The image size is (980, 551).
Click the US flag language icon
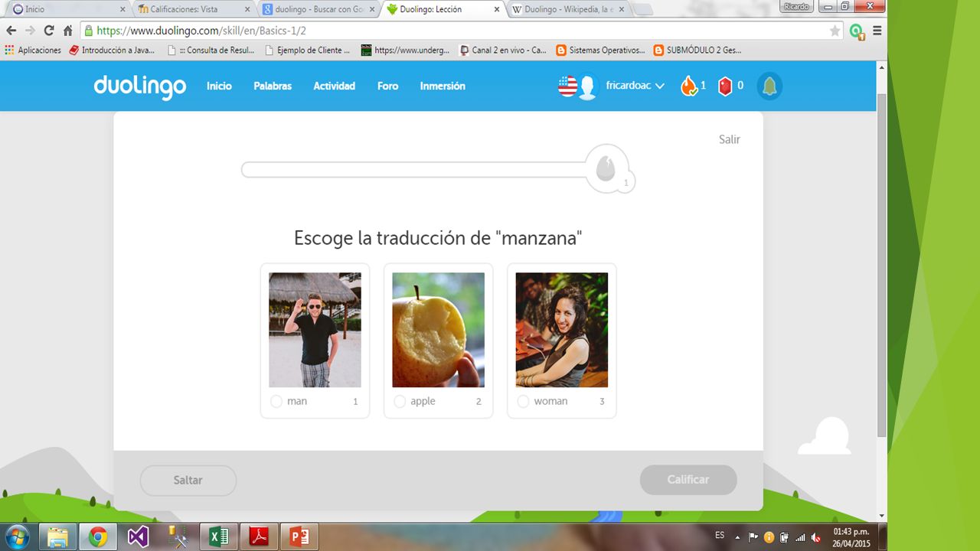[x=567, y=86]
